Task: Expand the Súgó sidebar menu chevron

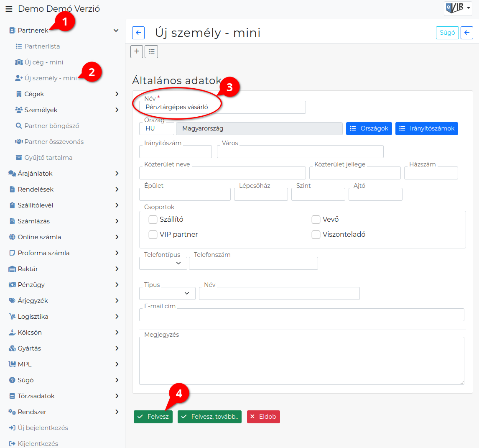Action: [117, 380]
